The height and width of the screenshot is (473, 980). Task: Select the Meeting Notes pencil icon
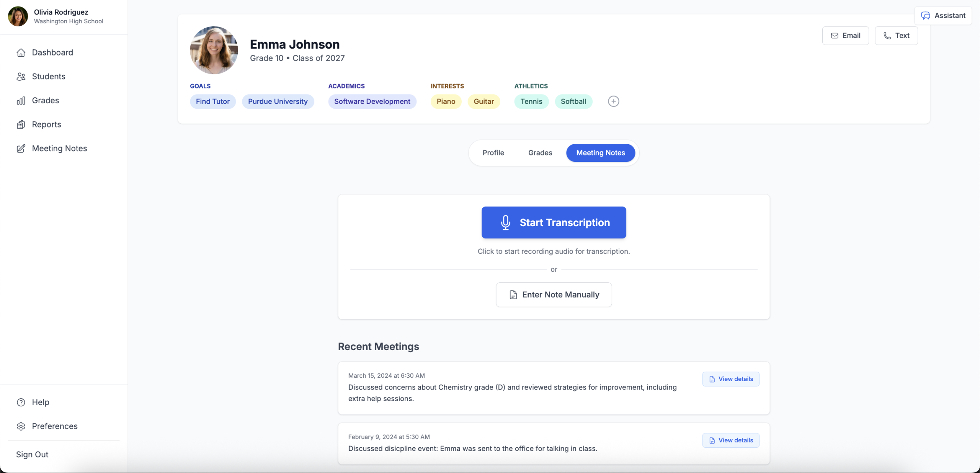pyautogui.click(x=21, y=148)
